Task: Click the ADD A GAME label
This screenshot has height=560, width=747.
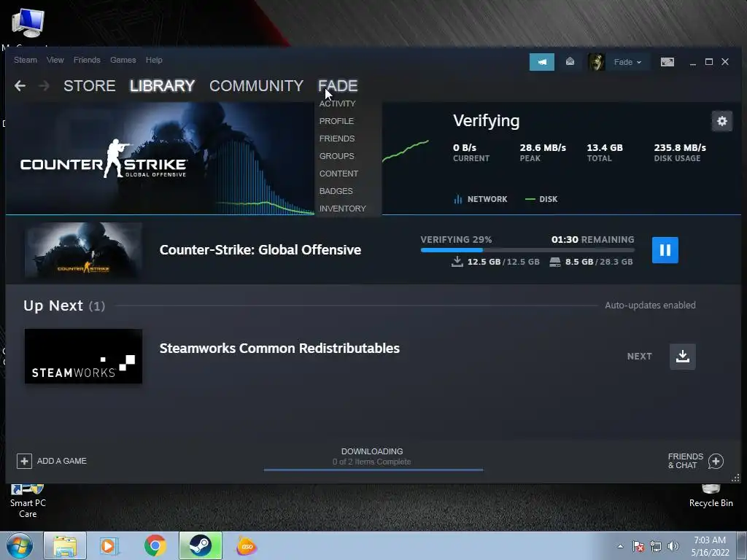Action: point(62,461)
